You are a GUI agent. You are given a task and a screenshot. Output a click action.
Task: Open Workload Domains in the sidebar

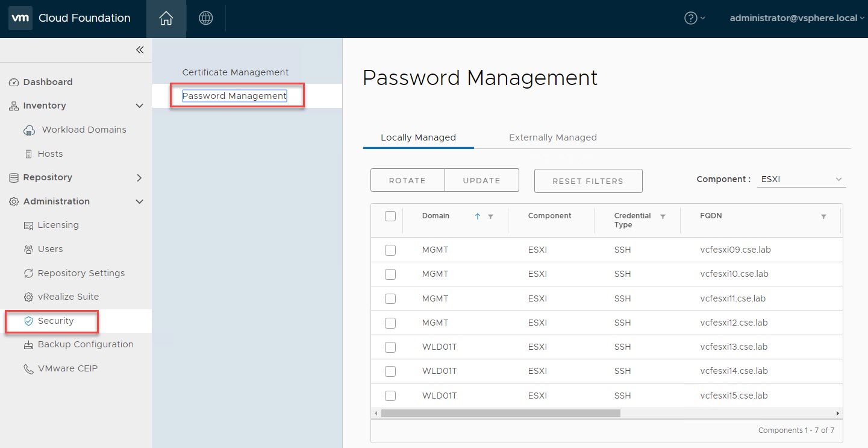[84, 130]
